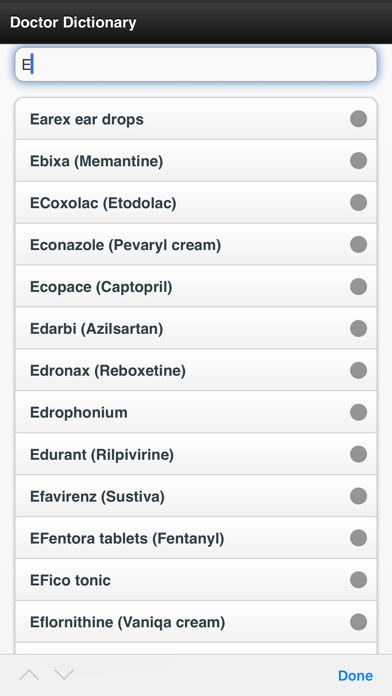Open the Earex ear drops entry
This screenshot has height=696, width=392.
click(x=196, y=119)
